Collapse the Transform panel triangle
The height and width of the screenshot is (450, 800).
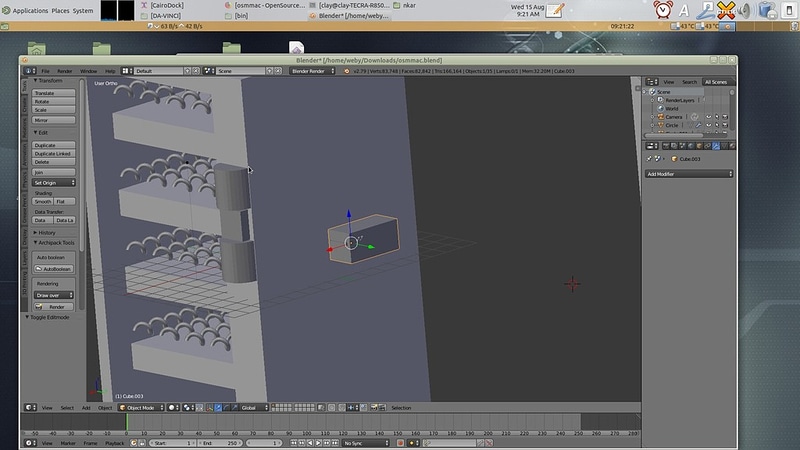[x=35, y=81]
